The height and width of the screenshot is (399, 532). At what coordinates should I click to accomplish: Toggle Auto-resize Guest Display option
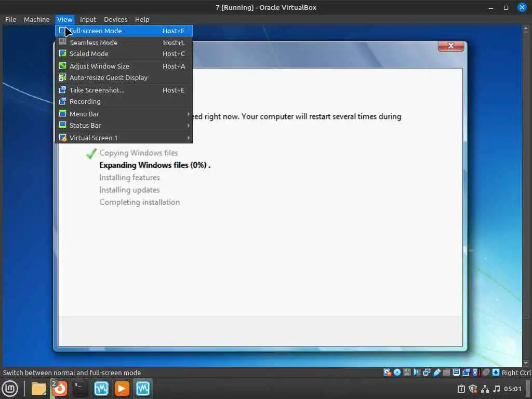(124, 77)
